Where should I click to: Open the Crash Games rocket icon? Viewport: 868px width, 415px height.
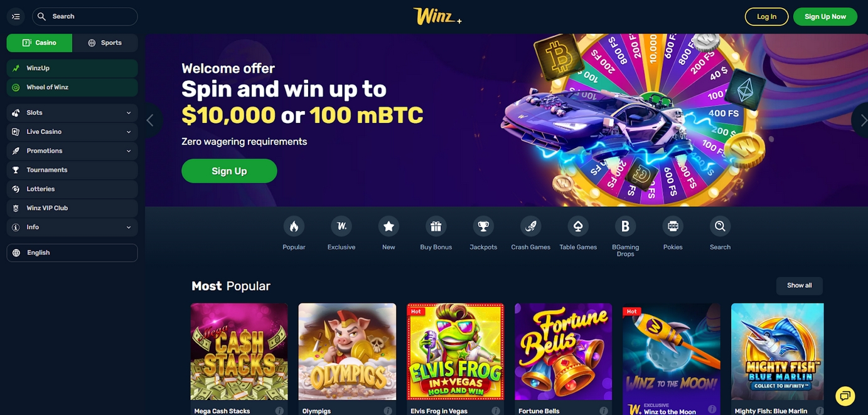tap(531, 226)
